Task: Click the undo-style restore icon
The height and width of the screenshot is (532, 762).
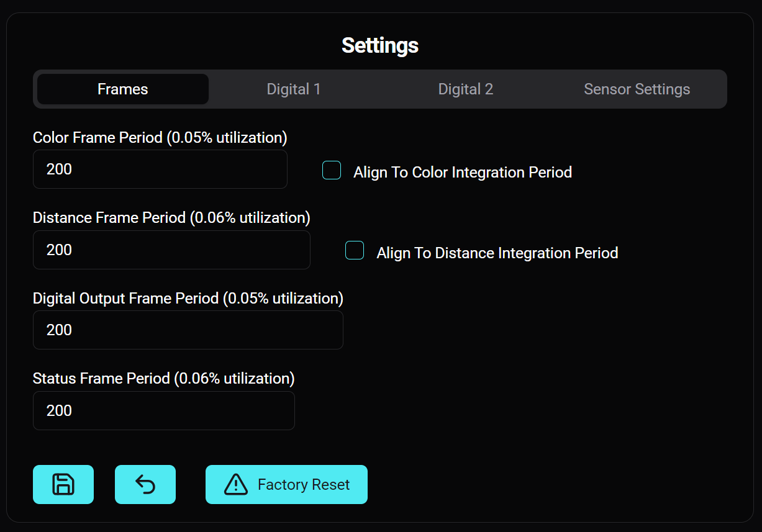Action: coord(145,484)
